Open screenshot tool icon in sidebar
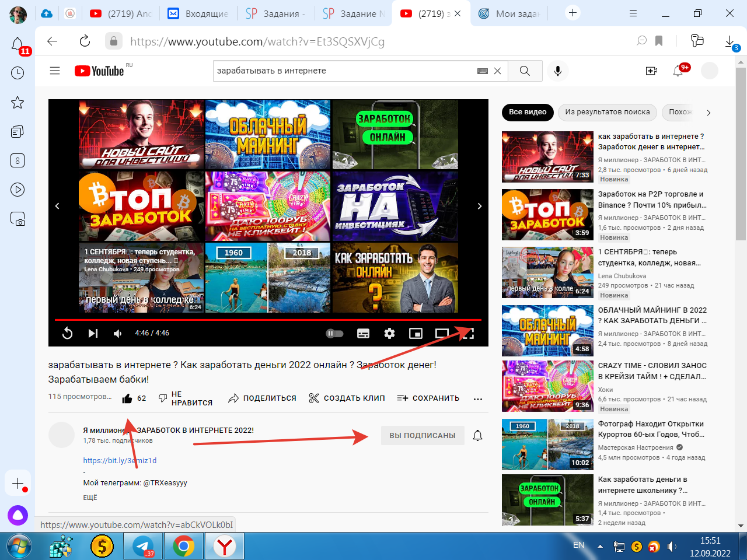 [x=18, y=219]
